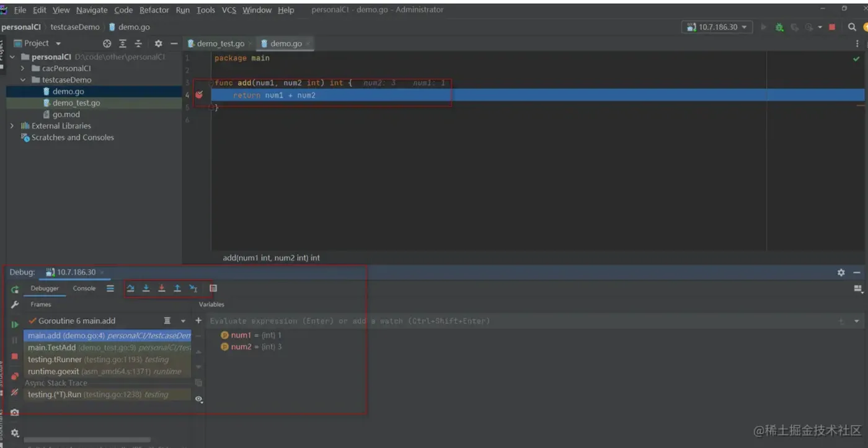Click the Select Opened File target icon
This screenshot has width=868, height=448.
(107, 43)
